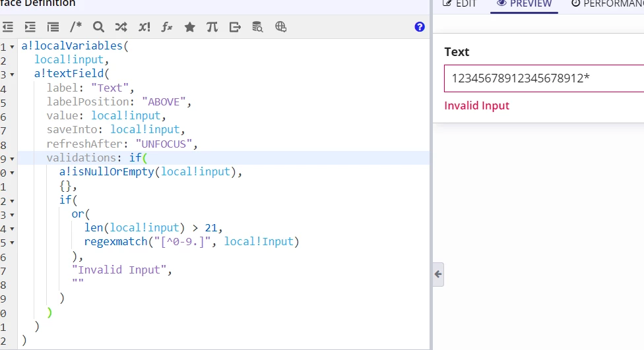The height and width of the screenshot is (350, 644).
Task: Click the green closing parenthesis
Action: pos(49,312)
